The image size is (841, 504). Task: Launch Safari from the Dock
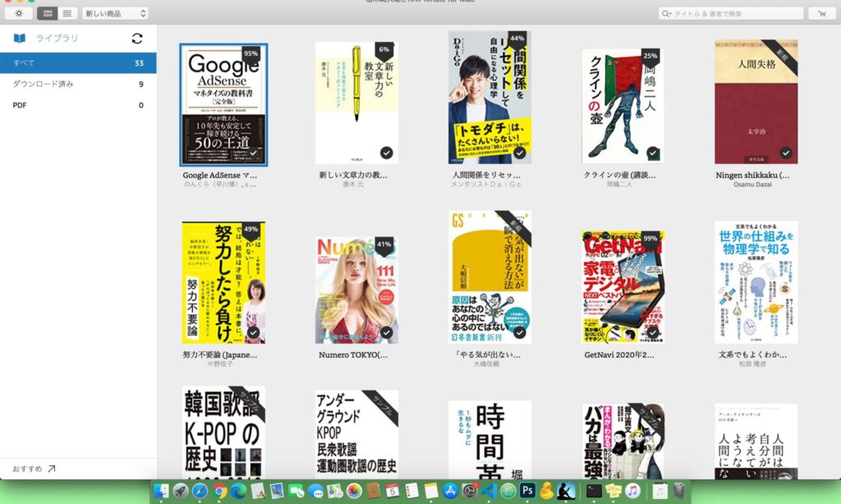point(200,491)
